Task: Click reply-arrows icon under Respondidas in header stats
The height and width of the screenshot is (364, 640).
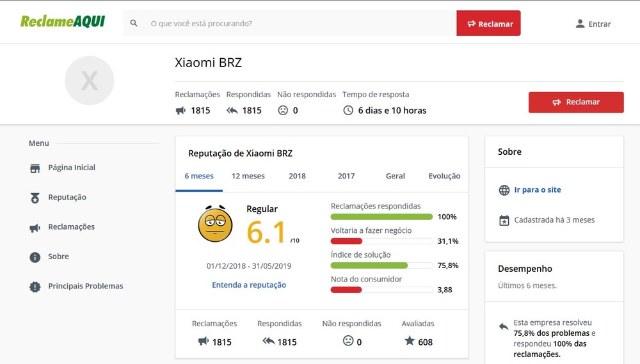Action: (232, 110)
